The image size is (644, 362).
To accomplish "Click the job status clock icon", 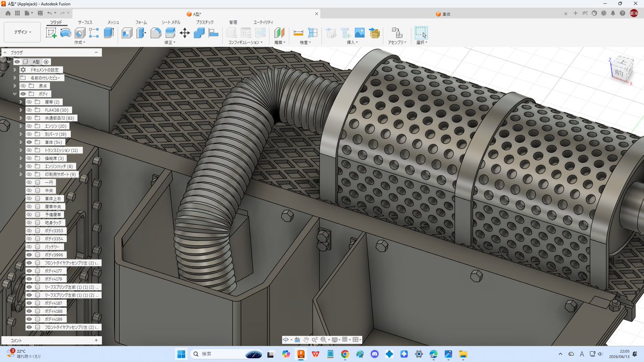I will tap(605, 13).
